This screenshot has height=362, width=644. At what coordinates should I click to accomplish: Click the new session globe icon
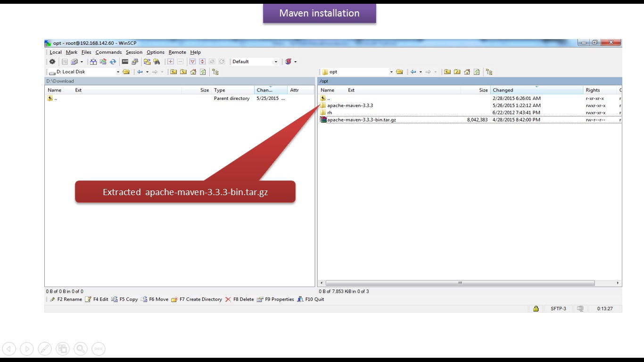pos(289,62)
